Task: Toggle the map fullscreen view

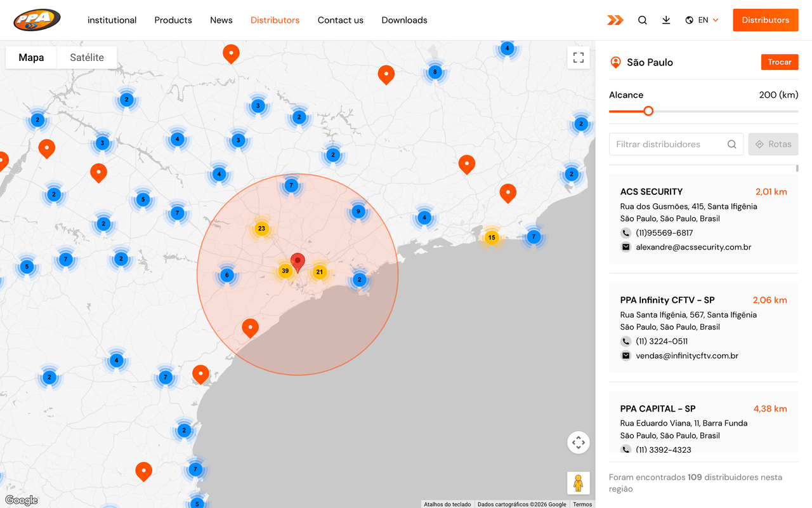Action: (x=579, y=57)
